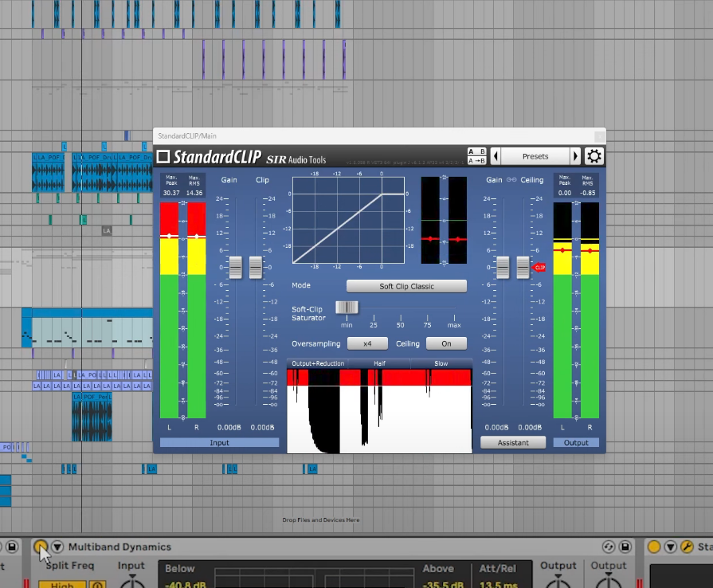This screenshot has height=588, width=713.
Task: Copy settings with the A→B button
Action: 476,160
